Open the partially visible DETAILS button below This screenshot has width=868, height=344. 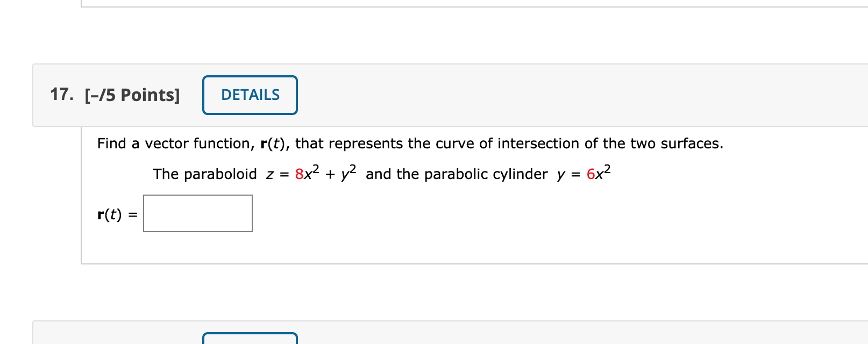[250, 341]
